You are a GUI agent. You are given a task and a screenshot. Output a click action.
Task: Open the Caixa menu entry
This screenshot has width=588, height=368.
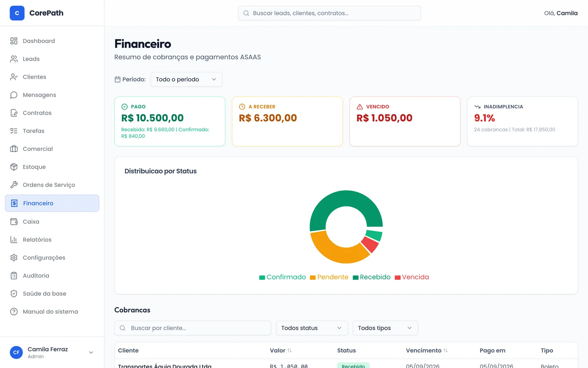pyautogui.click(x=52, y=222)
